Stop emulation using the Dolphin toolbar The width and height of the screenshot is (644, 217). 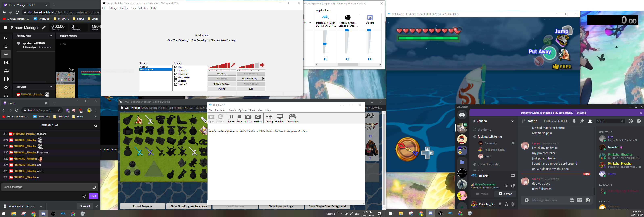pos(239,119)
